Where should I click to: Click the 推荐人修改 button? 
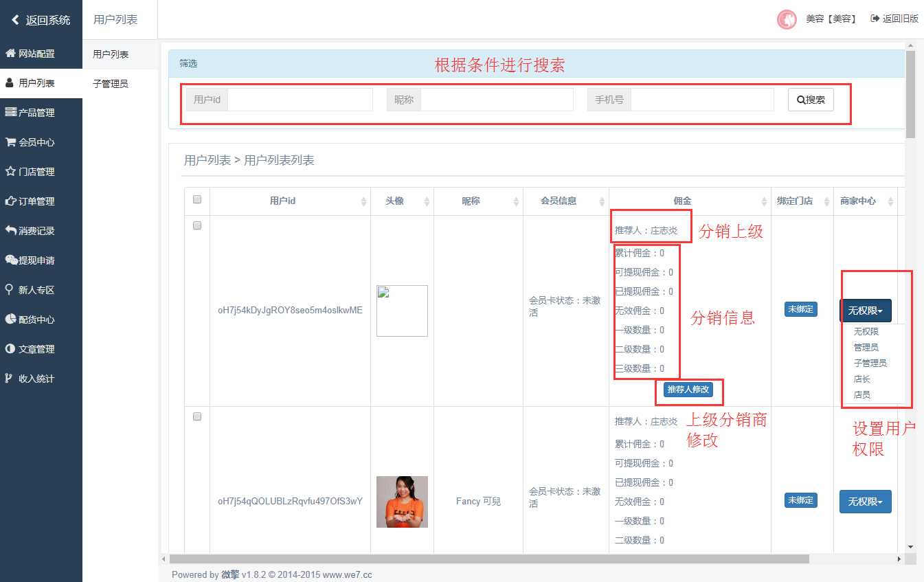pos(688,390)
